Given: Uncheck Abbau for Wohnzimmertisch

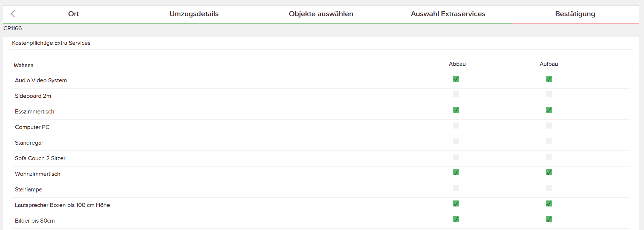Looking at the screenshot, I should tap(456, 172).
